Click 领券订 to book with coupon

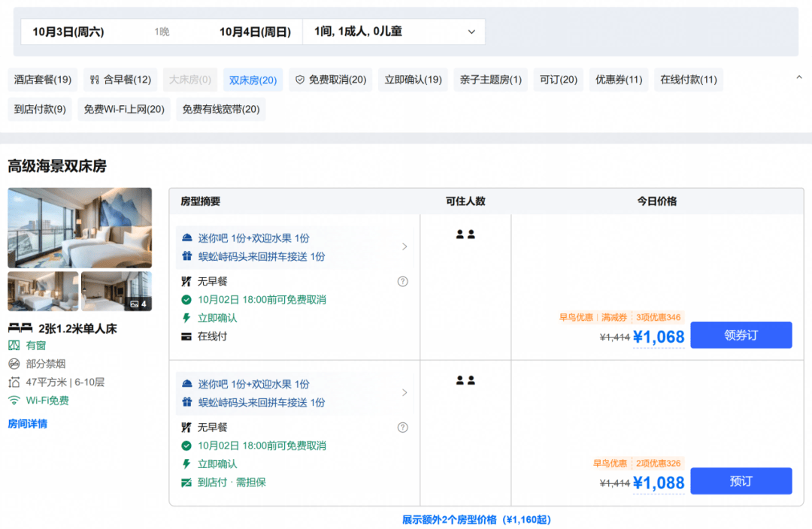pyautogui.click(x=741, y=335)
